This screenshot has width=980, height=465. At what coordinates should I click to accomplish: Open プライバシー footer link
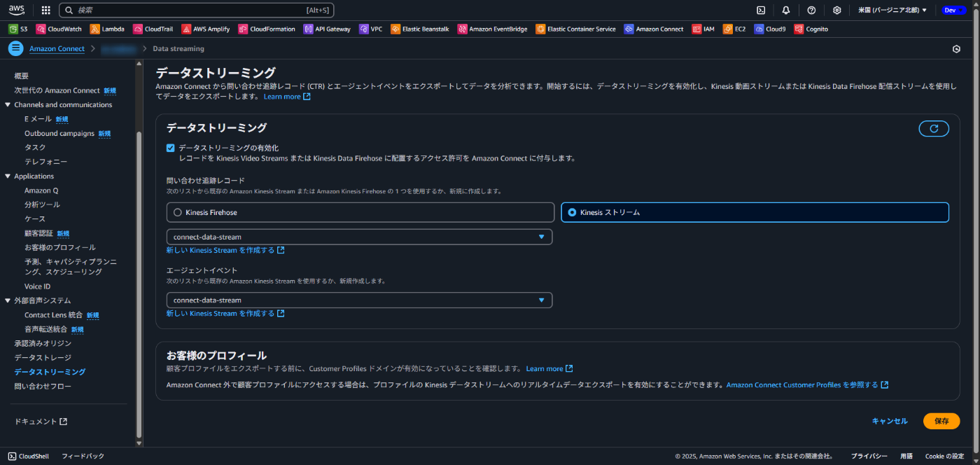tap(869, 456)
